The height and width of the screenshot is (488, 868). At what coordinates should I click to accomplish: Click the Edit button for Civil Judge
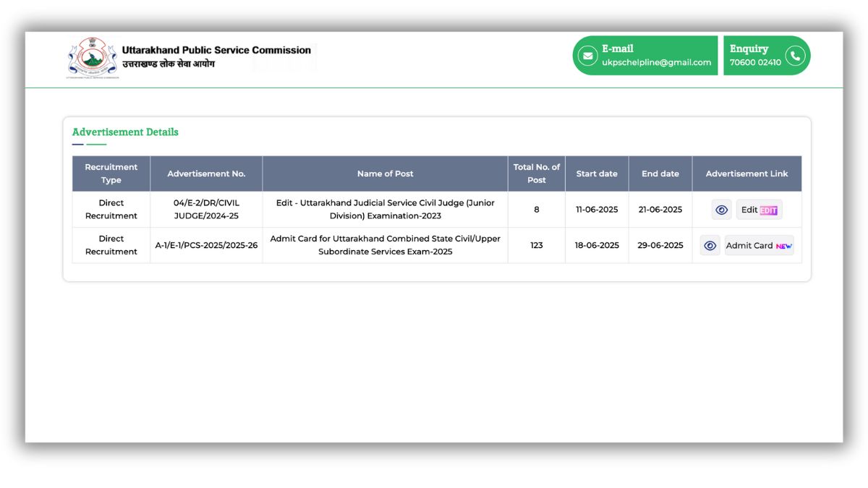tap(759, 210)
